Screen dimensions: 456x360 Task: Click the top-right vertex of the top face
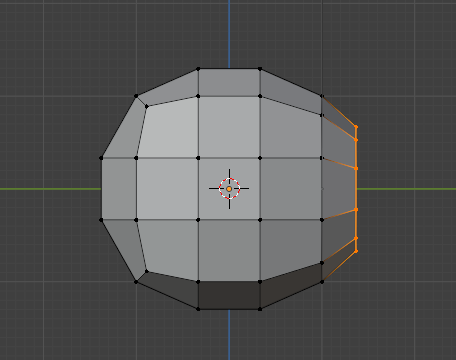point(260,69)
